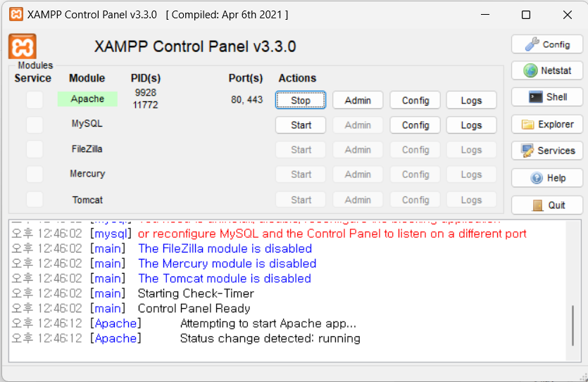The height and width of the screenshot is (382, 588).
Task: Click the FileZilla Config button
Action: tap(415, 150)
